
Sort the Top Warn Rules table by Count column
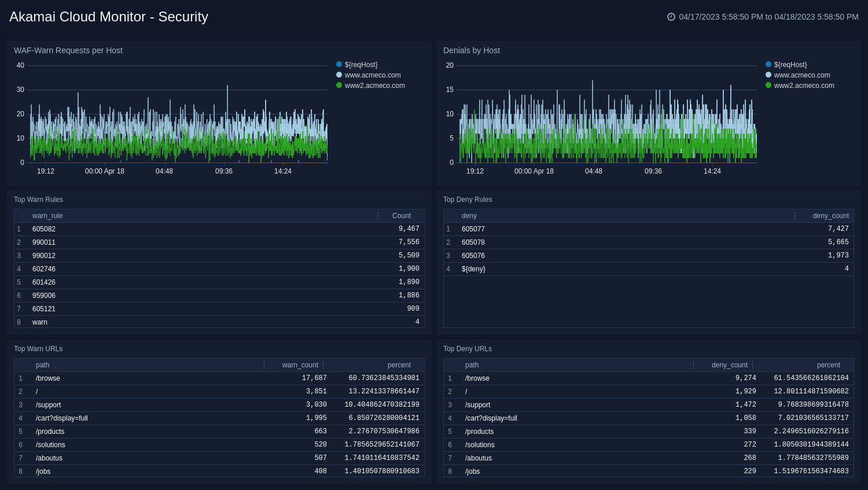click(x=402, y=215)
